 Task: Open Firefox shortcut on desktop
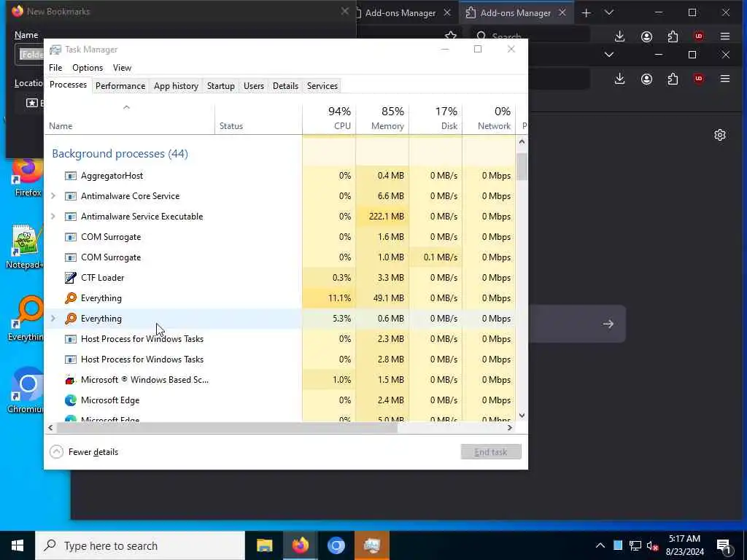[27, 178]
